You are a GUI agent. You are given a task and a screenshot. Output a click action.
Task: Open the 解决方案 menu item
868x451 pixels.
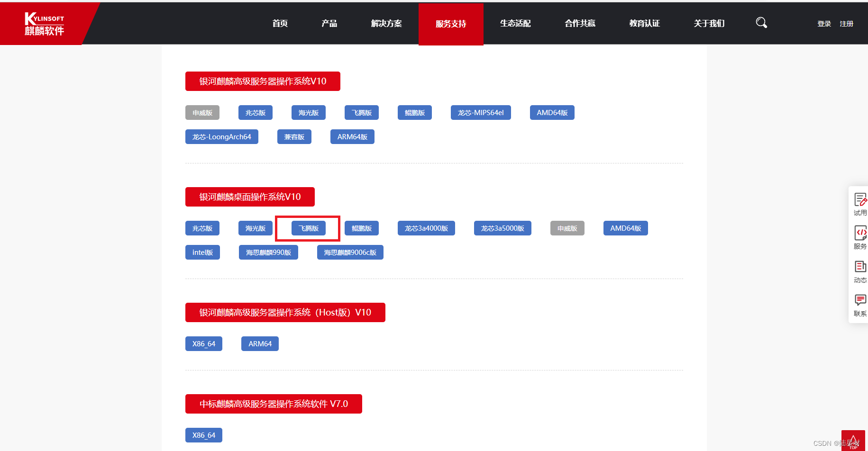[x=386, y=23]
